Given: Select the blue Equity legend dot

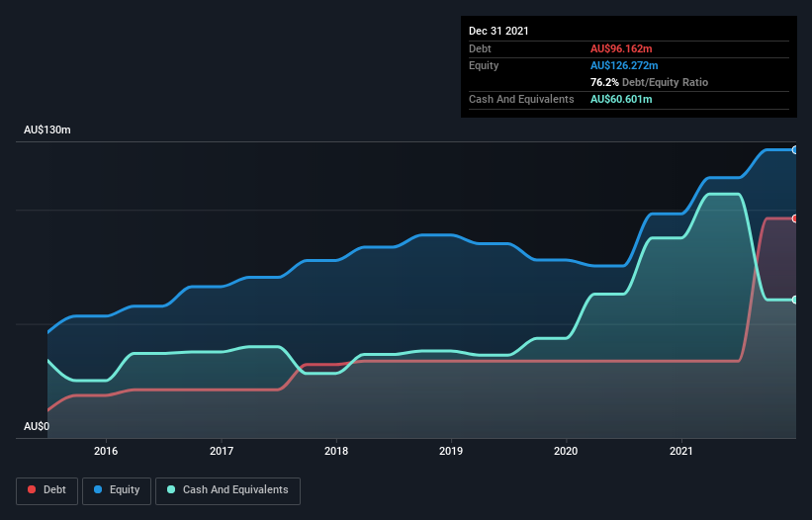Looking at the screenshot, I should 98,489.
